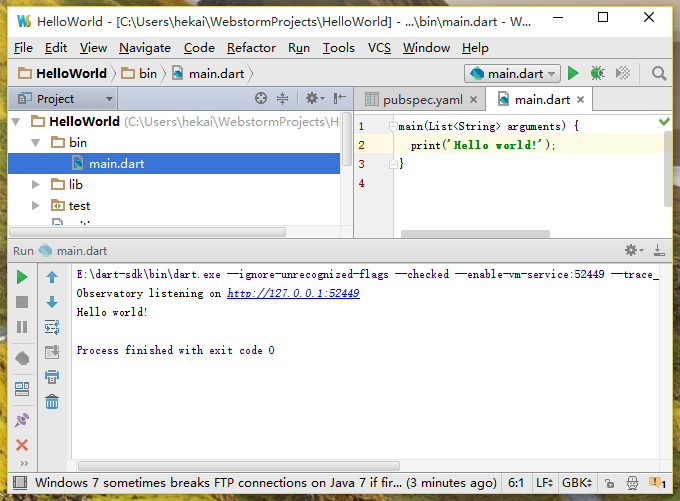Click console horizontal scrollbar
This screenshot has height=501, width=680.
(239, 466)
